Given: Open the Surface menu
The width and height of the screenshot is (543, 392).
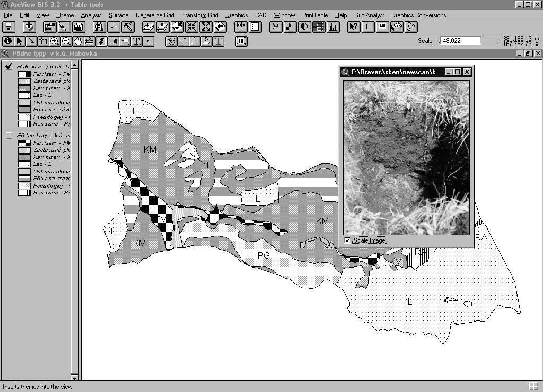Looking at the screenshot, I should 118,15.
